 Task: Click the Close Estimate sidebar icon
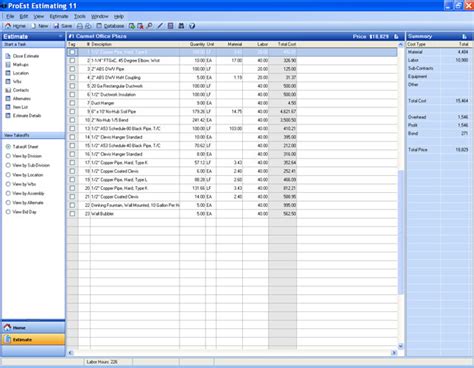point(8,56)
